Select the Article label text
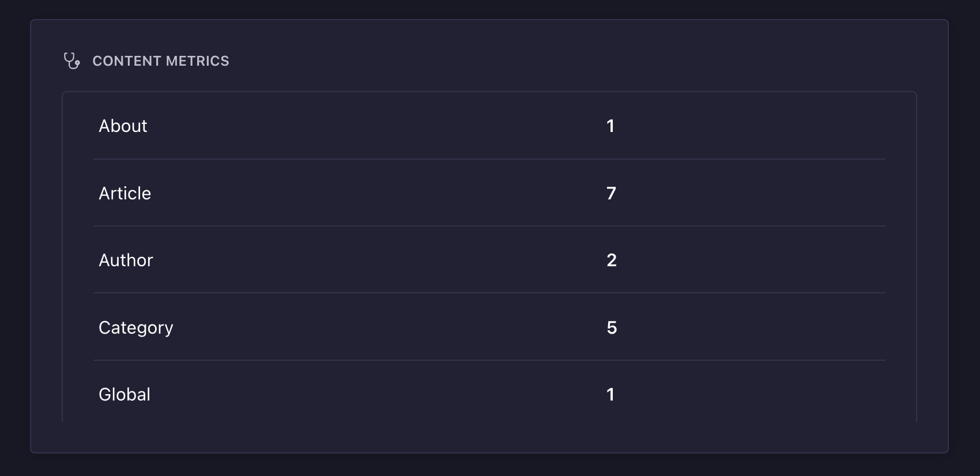The height and width of the screenshot is (476, 980). (x=125, y=194)
